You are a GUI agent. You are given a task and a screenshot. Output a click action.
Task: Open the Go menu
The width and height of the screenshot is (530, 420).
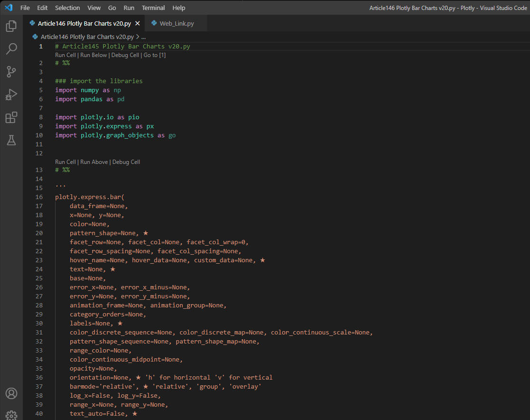tap(112, 8)
